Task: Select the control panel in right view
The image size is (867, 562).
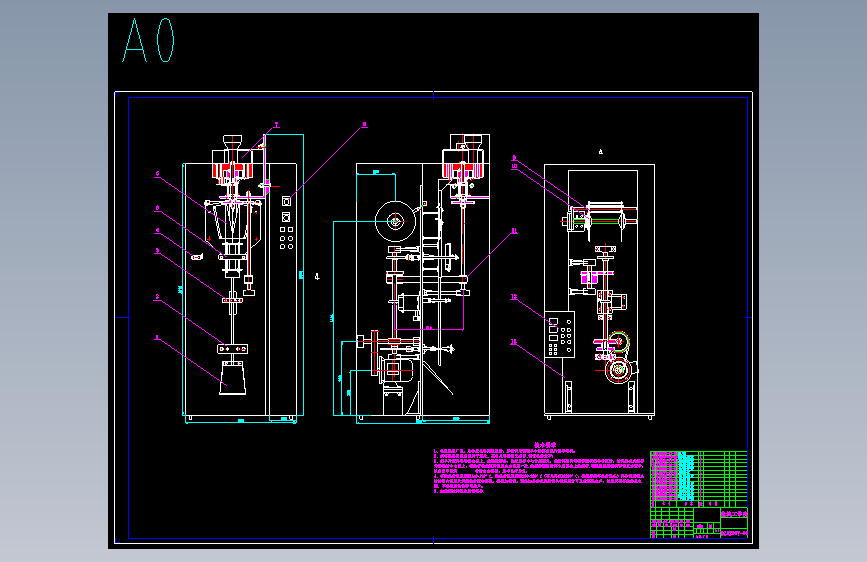Action: (x=560, y=334)
